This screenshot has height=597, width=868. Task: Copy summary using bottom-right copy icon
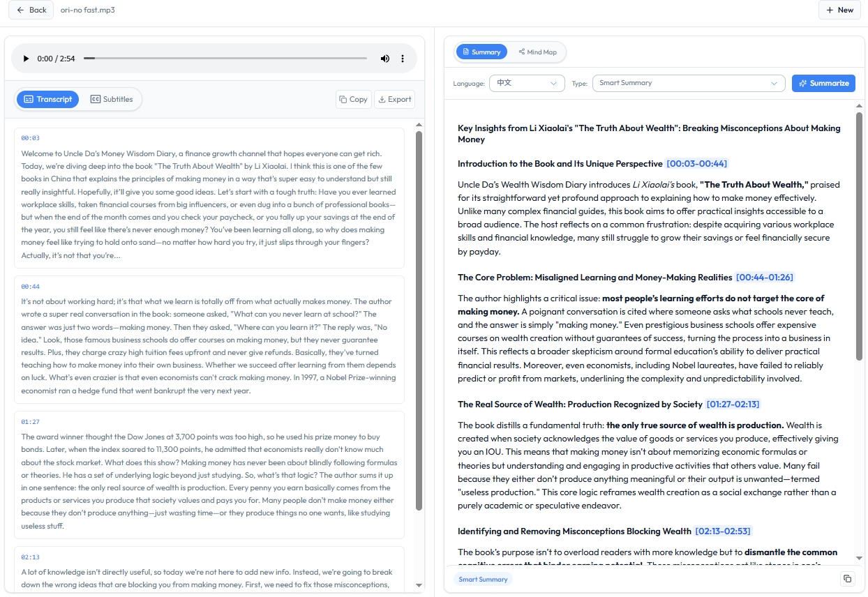(x=847, y=579)
